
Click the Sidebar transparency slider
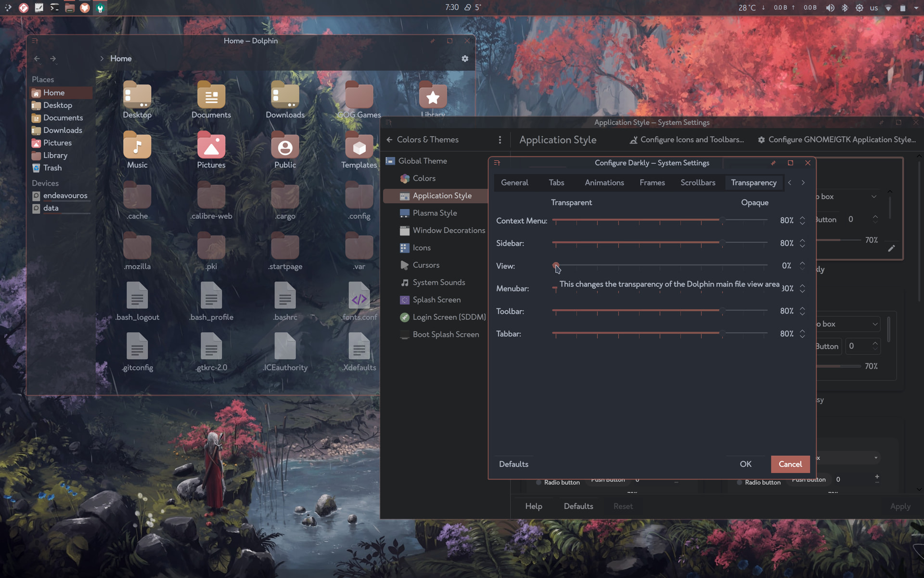[659, 243]
